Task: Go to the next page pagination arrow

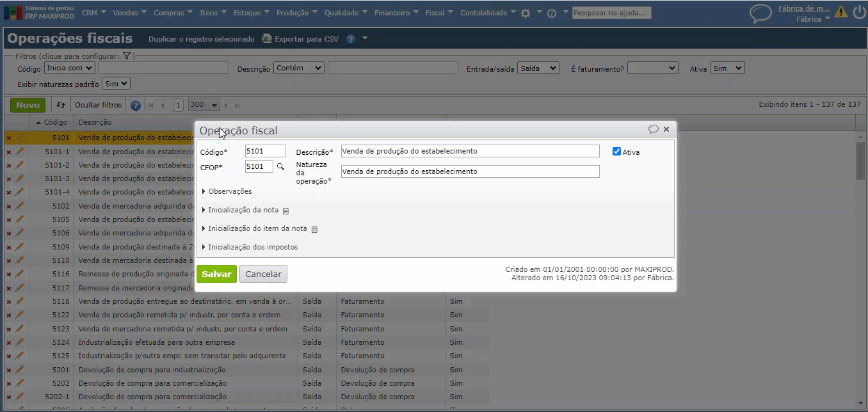Action: coord(227,106)
